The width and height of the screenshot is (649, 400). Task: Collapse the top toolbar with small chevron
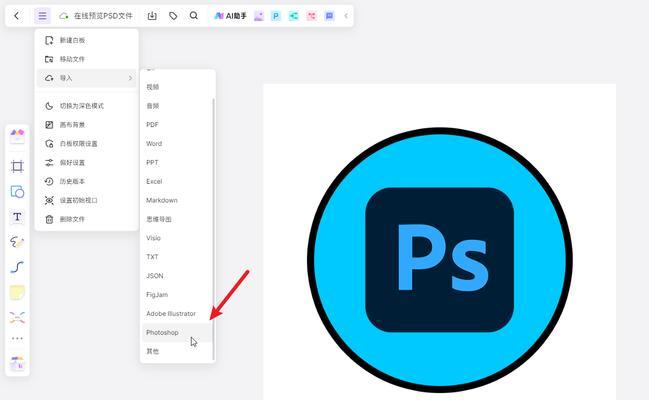346,16
